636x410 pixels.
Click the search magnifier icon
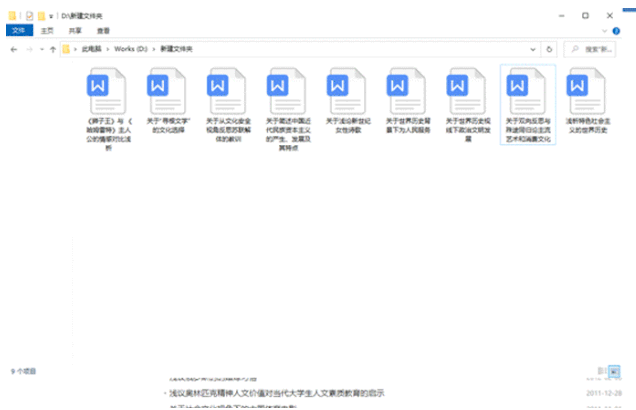(x=575, y=49)
